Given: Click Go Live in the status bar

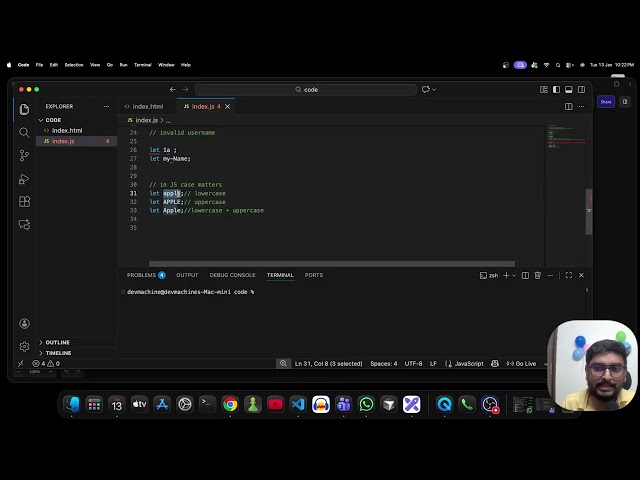Looking at the screenshot, I should tap(521, 364).
